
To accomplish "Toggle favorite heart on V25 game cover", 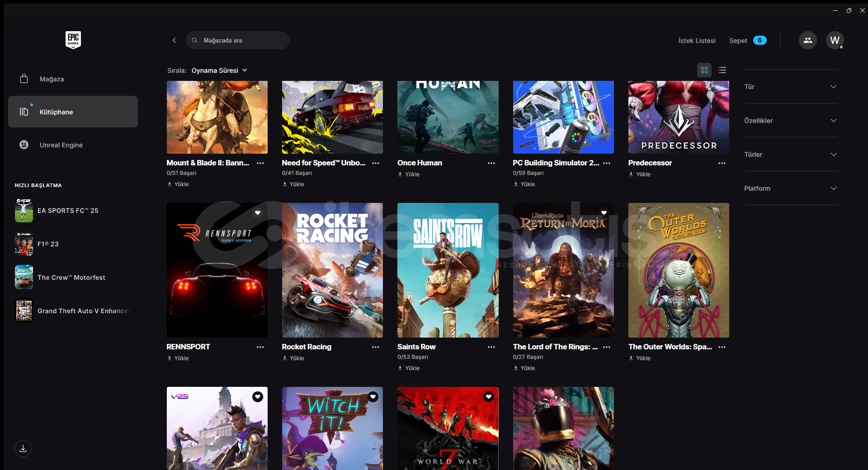I will [x=258, y=397].
